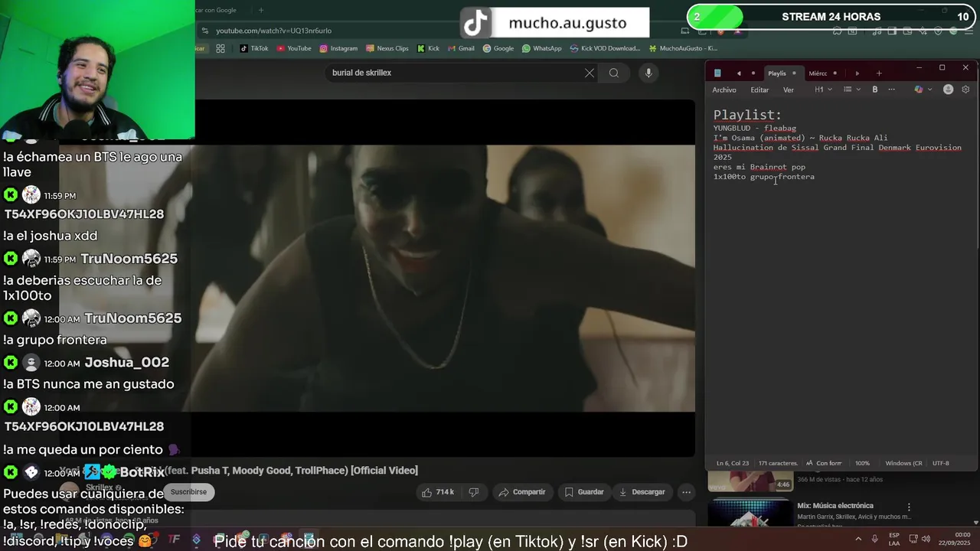Click the 100% zoom level in status bar
This screenshot has width=980, height=551.
(862, 463)
